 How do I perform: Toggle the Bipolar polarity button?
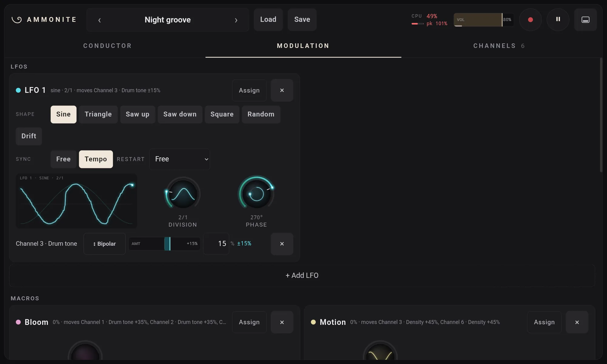[x=104, y=244]
